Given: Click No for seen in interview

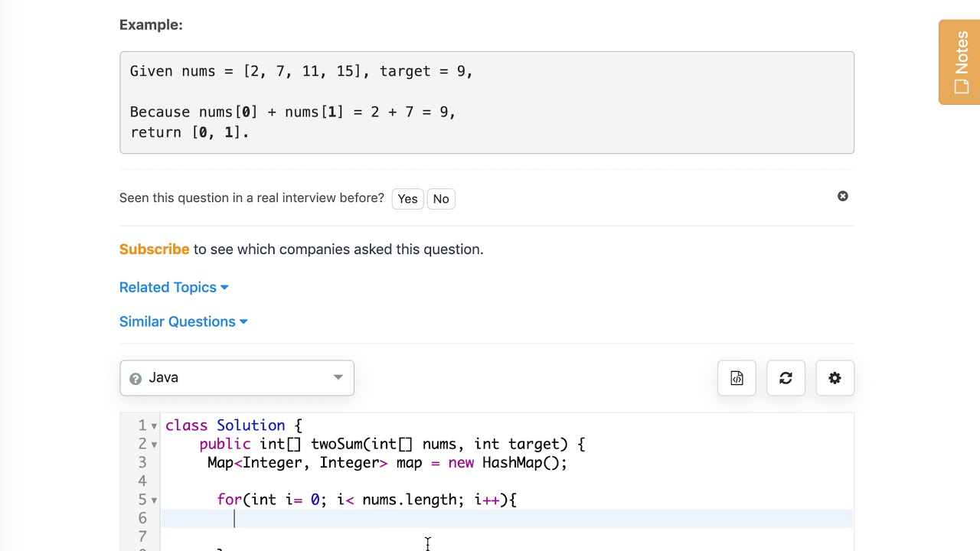Looking at the screenshot, I should point(441,199).
